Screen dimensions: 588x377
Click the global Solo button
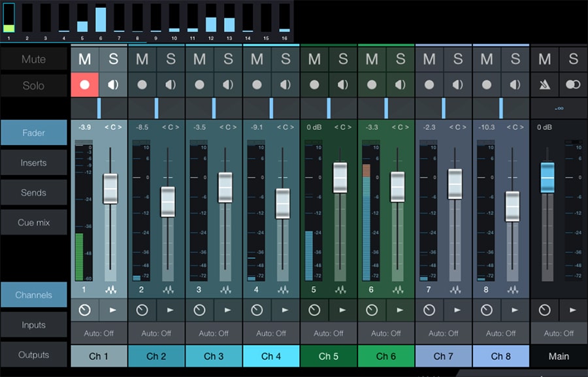34,86
